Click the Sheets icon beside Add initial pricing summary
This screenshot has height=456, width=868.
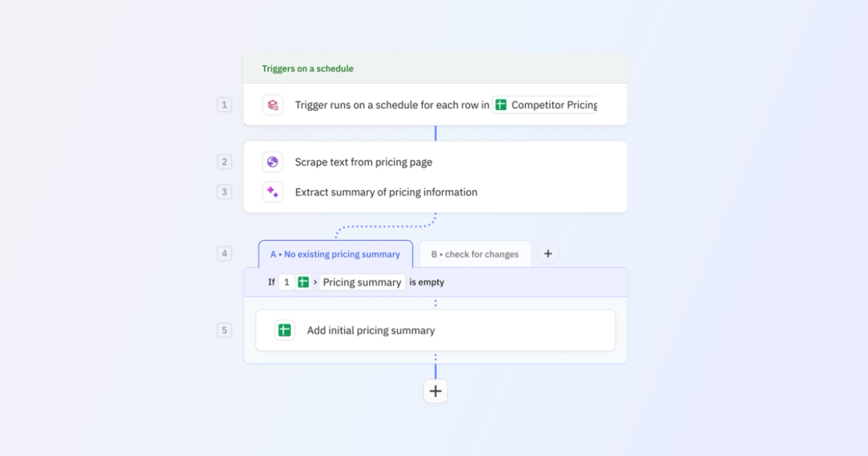click(284, 330)
